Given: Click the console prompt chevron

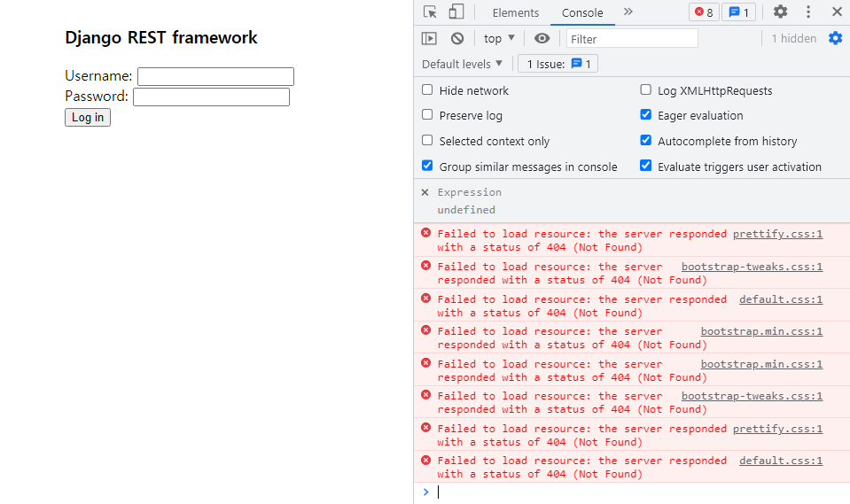Looking at the screenshot, I should click(426, 492).
